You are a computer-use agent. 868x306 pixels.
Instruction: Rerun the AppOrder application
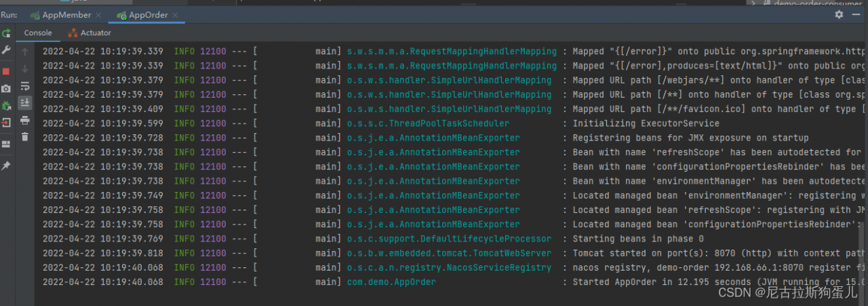pos(6,33)
